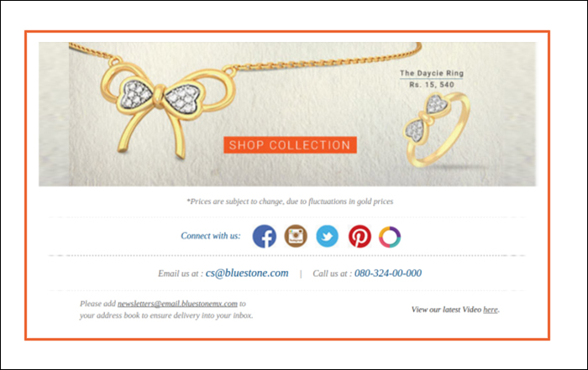
Task: Click the 'Email us at :' label
Action: click(x=181, y=274)
